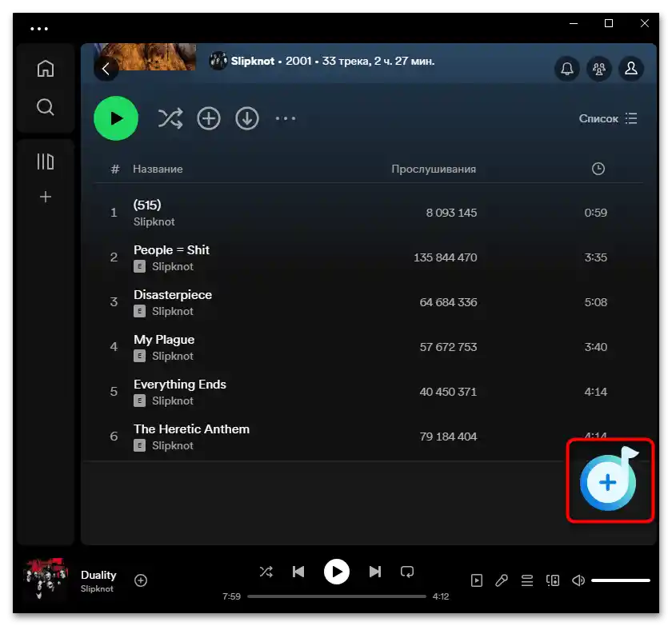Click the Duality now-playing cover art

click(46, 579)
